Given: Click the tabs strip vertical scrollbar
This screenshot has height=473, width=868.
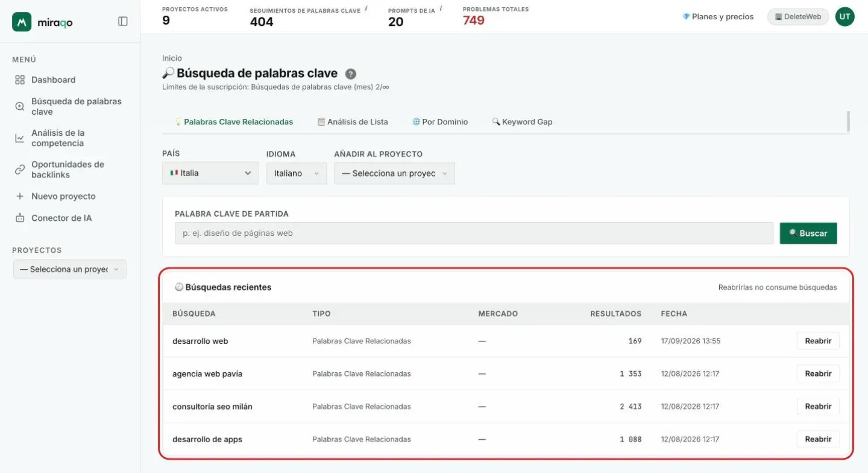Looking at the screenshot, I should 848,121.
